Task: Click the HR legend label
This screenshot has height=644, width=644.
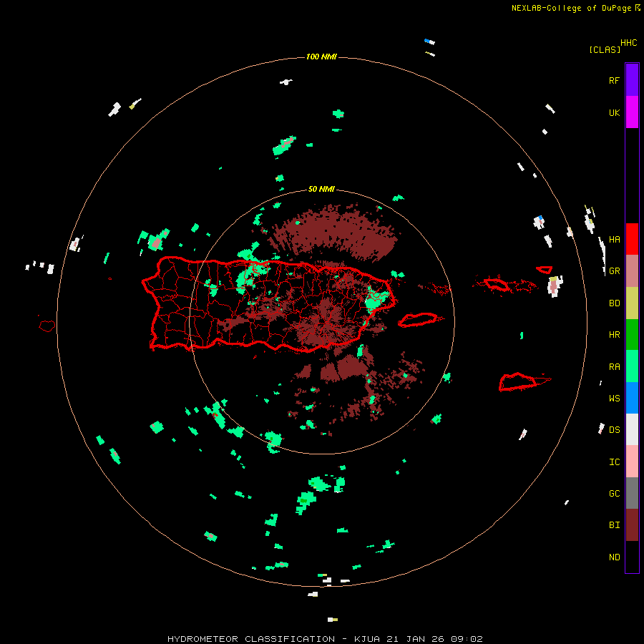Action: coord(614,335)
